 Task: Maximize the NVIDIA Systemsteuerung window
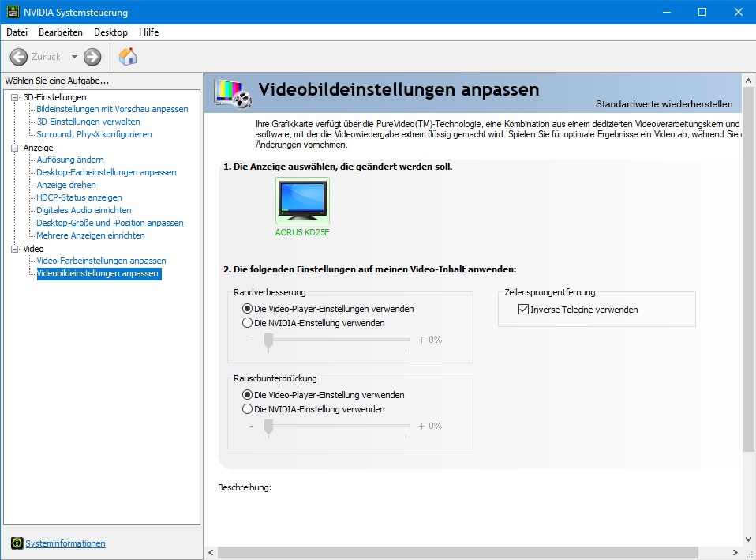pos(702,12)
